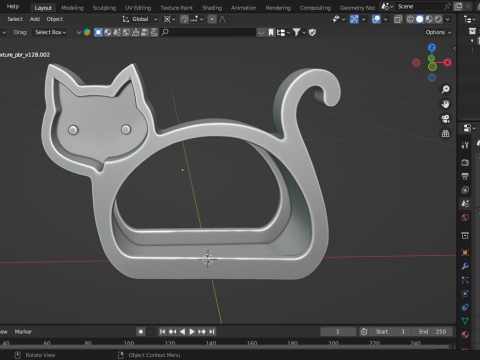The height and width of the screenshot is (360, 480).
Task: Open the filter funnel dropdown
Action: (299, 32)
